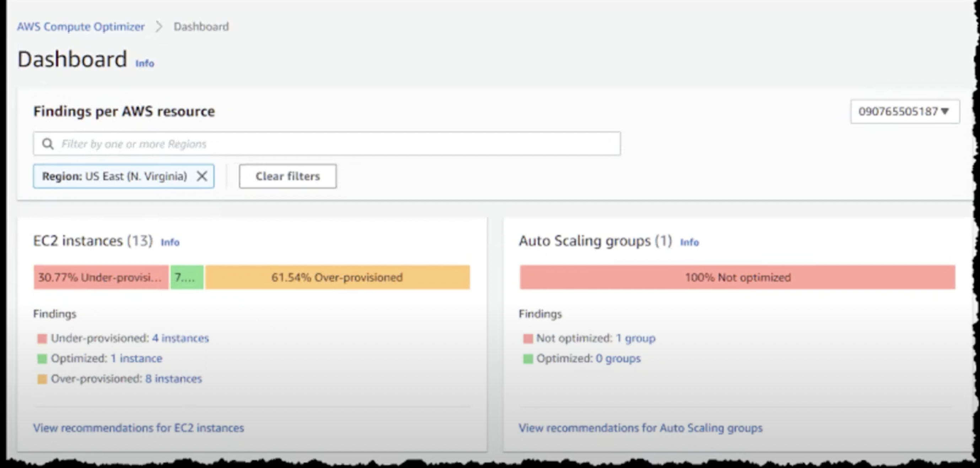Viewport: 980px width, 468px height.
Task: Remove the US East region filter chip
Action: 201,176
